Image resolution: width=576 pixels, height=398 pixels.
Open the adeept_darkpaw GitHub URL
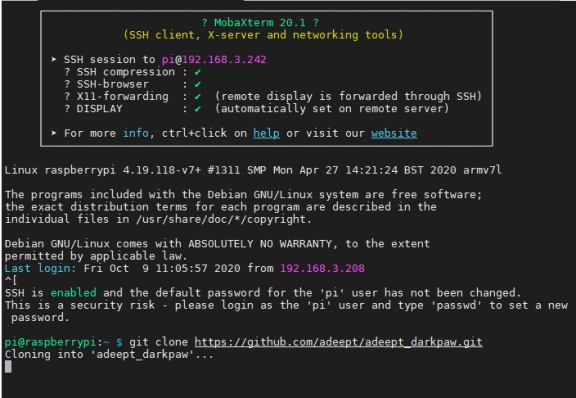click(x=338, y=342)
